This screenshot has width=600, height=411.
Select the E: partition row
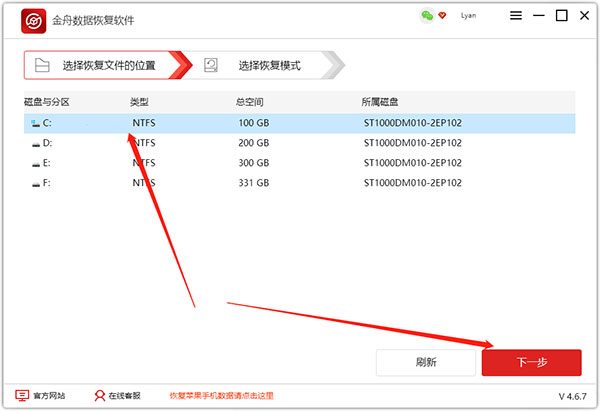[300, 163]
